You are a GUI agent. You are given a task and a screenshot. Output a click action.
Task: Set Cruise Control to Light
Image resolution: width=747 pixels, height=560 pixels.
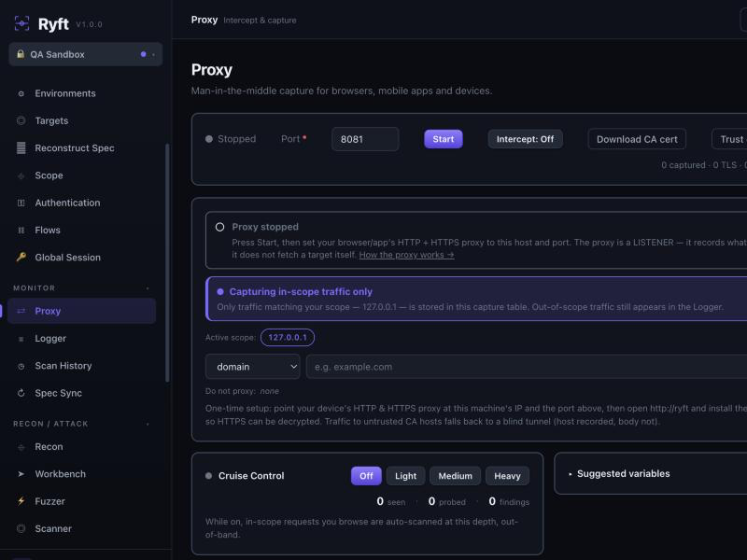[405, 476]
